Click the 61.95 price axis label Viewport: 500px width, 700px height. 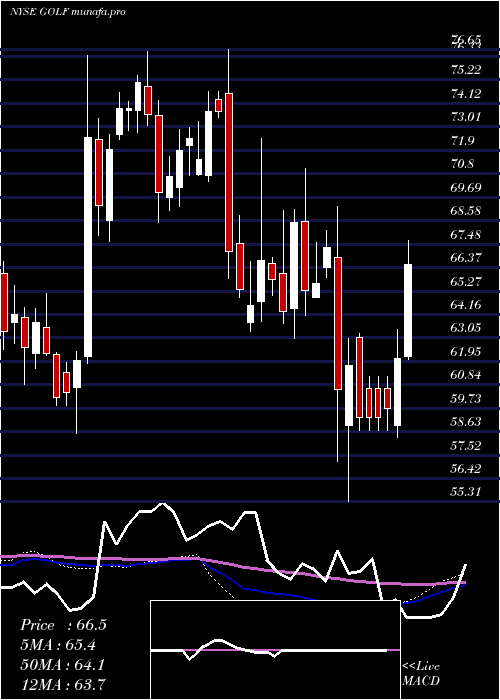(466, 351)
